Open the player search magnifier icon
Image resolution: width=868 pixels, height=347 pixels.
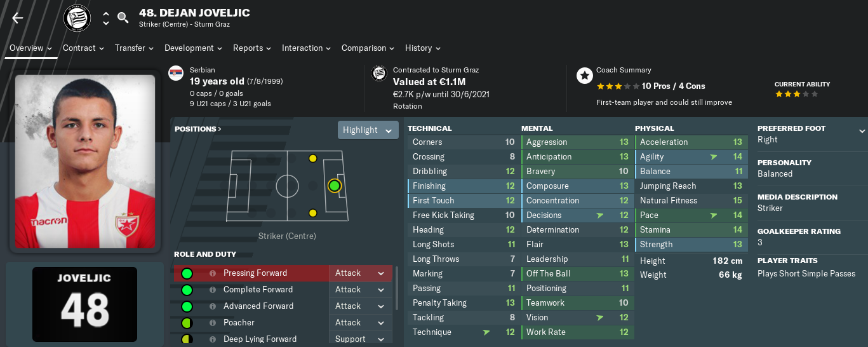point(123,17)
